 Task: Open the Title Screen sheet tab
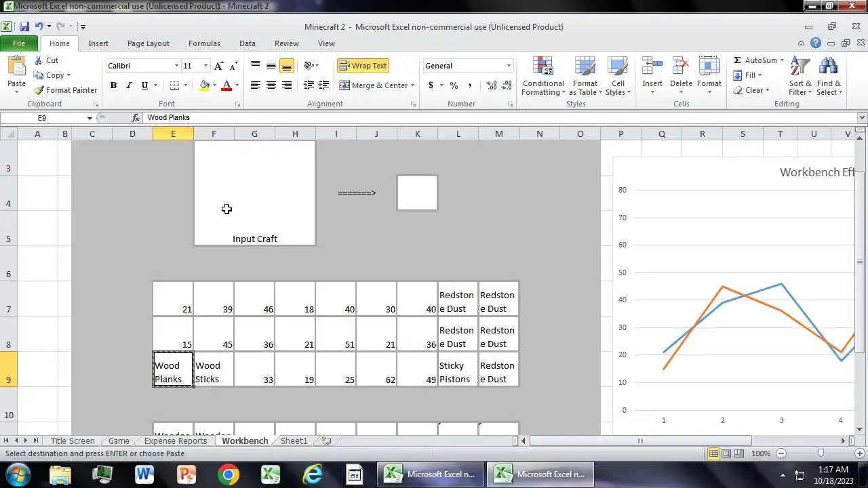coord(73,441)
